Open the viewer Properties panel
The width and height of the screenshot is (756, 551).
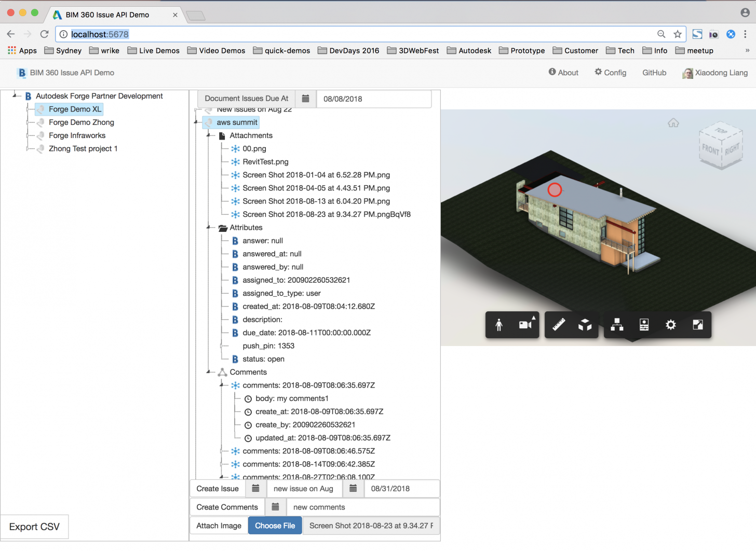(x=644, y=325)
